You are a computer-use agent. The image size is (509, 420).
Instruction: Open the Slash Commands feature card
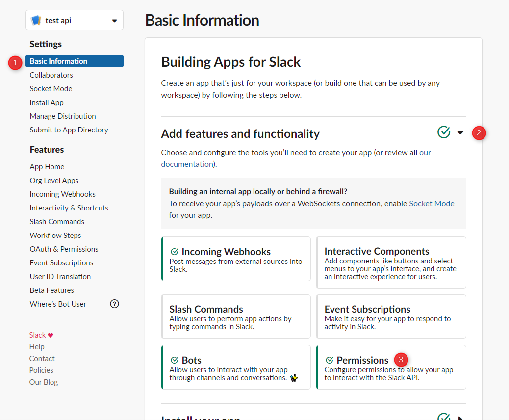(236, 316)
